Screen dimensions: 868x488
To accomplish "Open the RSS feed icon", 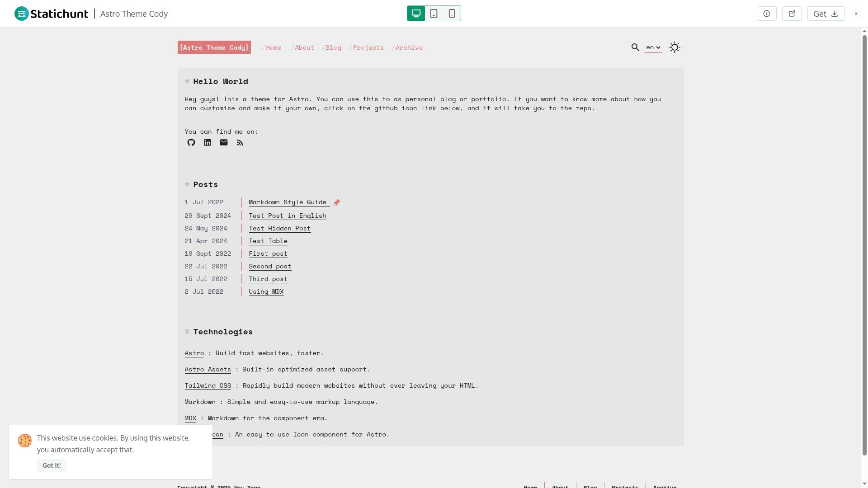I will pyautogui.click(x=240, y=143).
